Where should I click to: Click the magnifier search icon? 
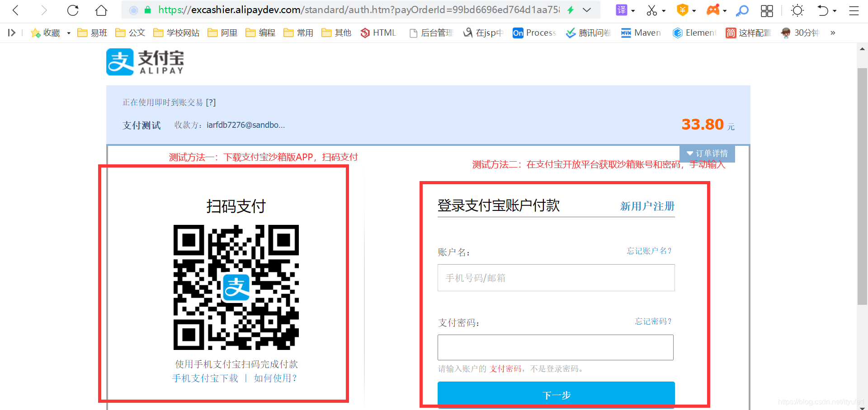click(742, 10)
